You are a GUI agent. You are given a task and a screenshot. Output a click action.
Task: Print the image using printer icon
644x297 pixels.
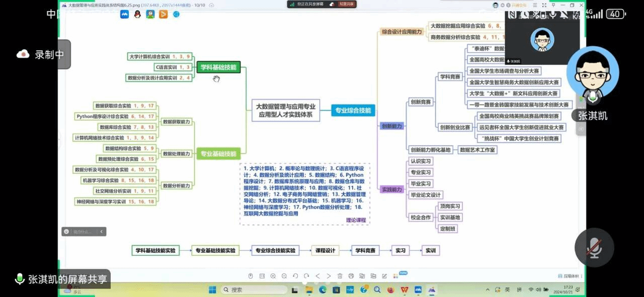point(351,276)
